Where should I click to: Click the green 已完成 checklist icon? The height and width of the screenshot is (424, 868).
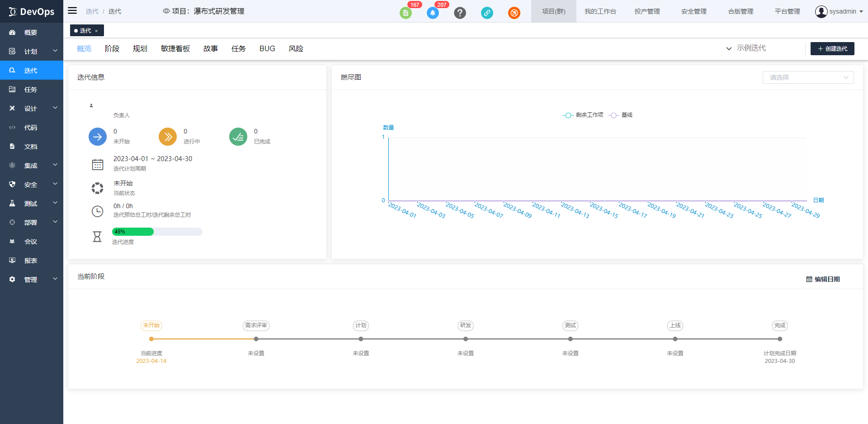click(x=238, y=137)
